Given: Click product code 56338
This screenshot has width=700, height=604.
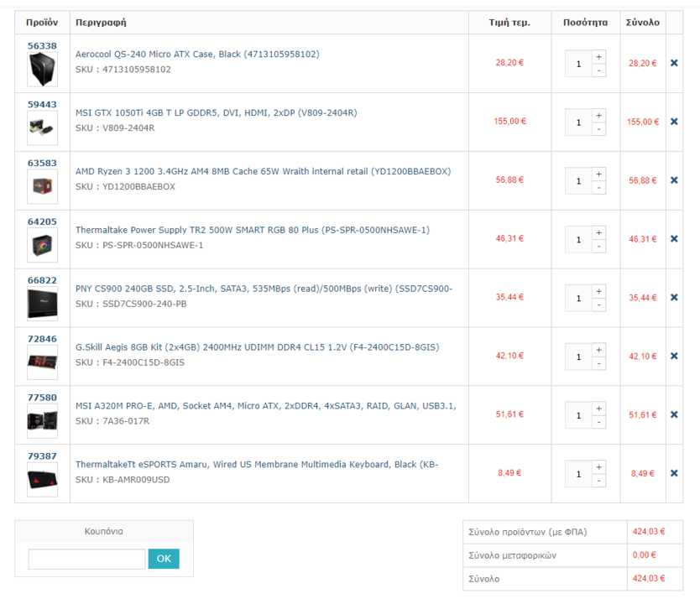Looking at the screenshot, I should pos(43,46).
